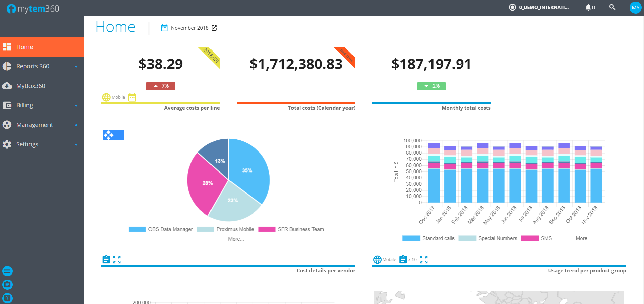Toggle the SFR Business Team legend entry
Image resolution: width=644 pixels, height=304 pixels.
point(291,229)
